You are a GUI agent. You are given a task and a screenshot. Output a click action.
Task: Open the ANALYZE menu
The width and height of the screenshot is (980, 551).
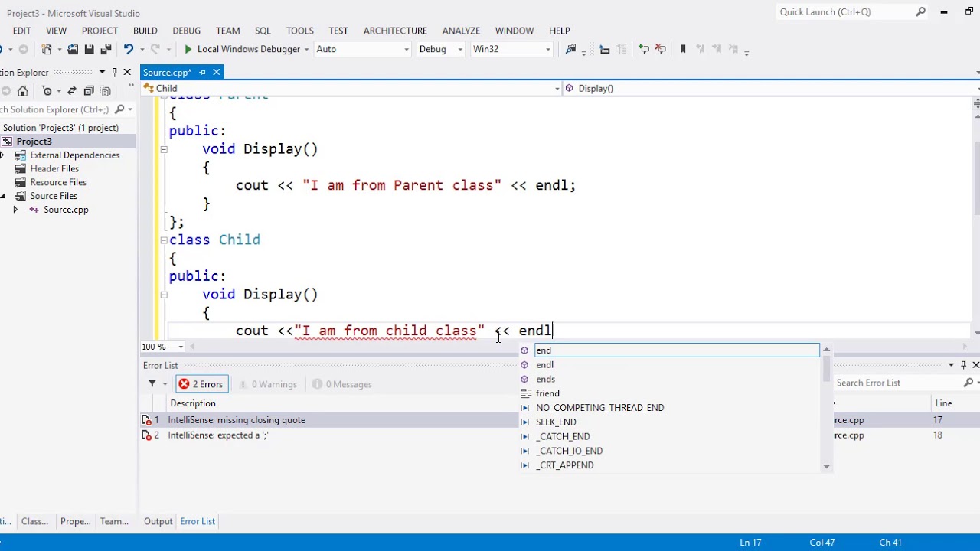click(461, 31)
